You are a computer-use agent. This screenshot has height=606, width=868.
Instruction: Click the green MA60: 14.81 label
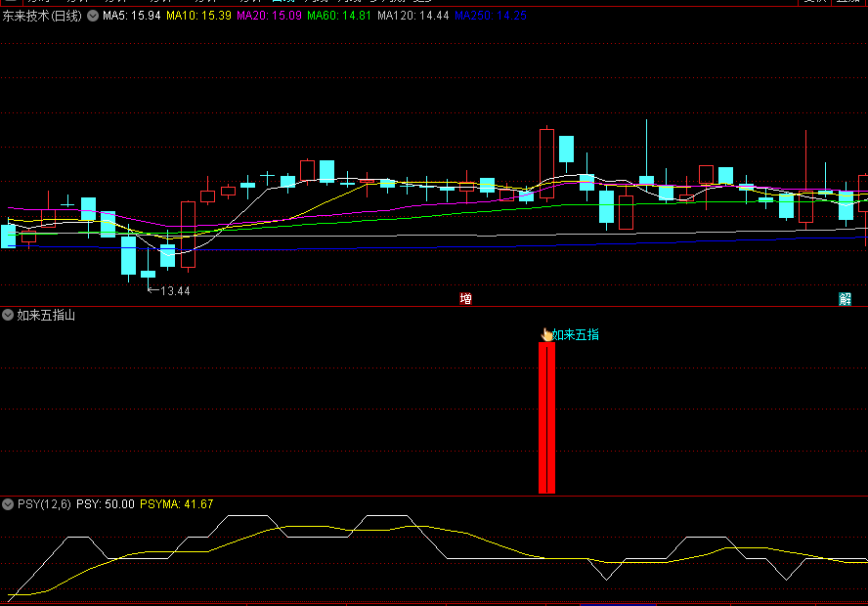pos(339,16)
